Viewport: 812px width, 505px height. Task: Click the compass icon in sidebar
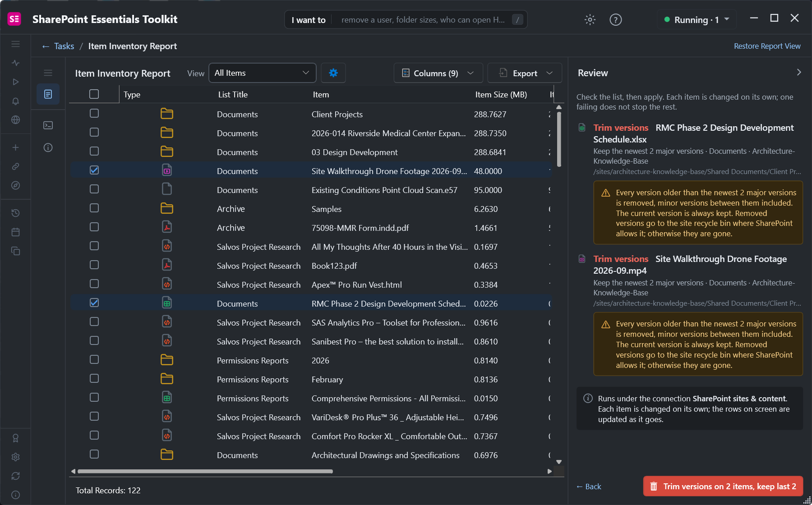click(15, 185)
